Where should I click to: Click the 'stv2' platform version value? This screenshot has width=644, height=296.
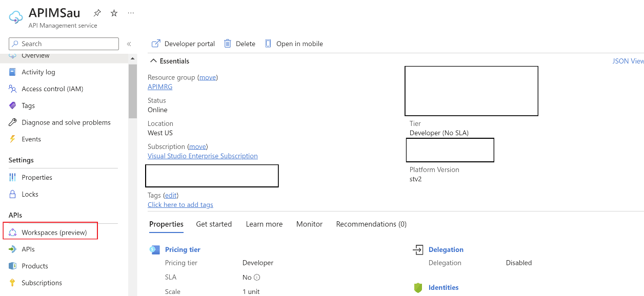(x=416, y=179)
